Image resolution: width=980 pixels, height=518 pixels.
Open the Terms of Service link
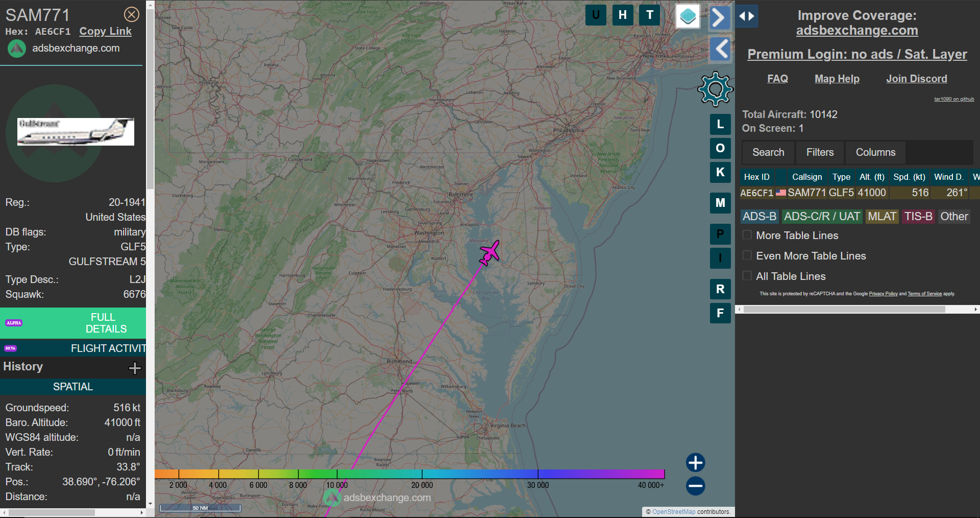click(x=924, y=294)
